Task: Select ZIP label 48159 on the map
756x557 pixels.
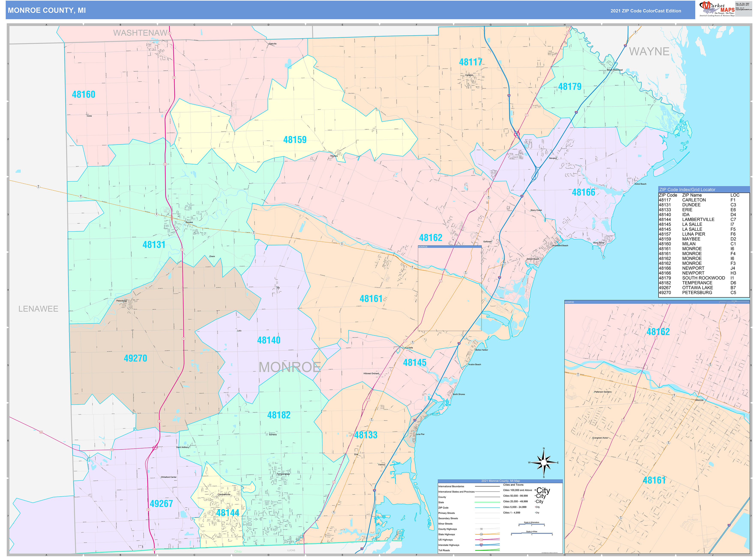Action: click(x=295, y=140)
